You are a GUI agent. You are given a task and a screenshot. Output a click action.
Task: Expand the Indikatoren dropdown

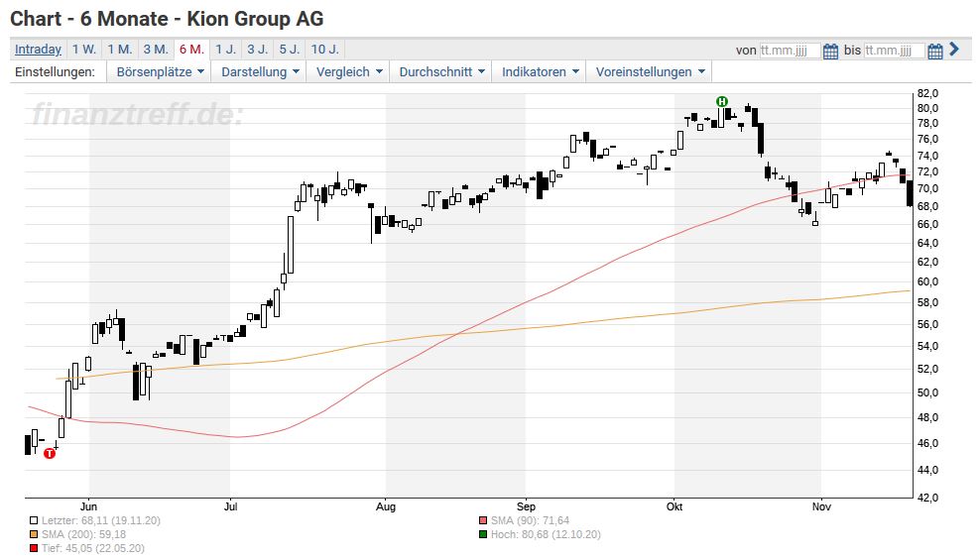point(540,71)
